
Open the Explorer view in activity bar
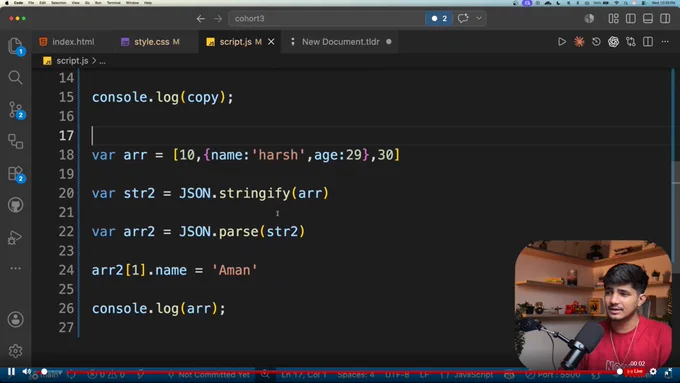point(15,46)
